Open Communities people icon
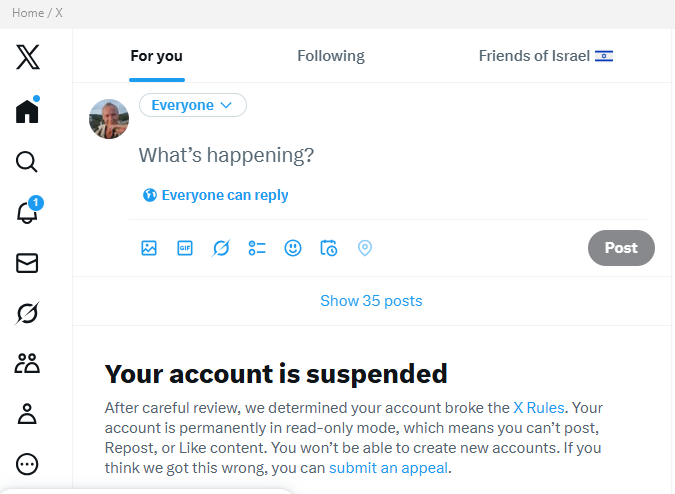The width and height of the screenshot is (675, 494). click(28, 363)
